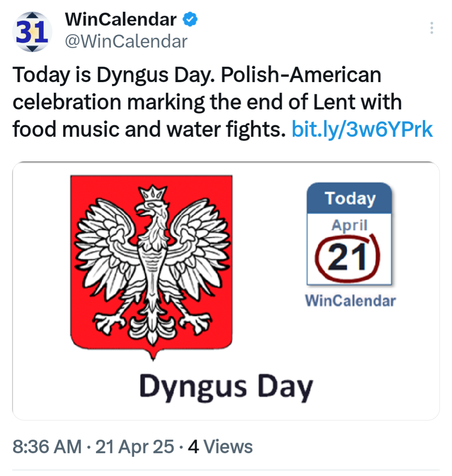Click the Dyngus Day caption in the image

point(226,386)
